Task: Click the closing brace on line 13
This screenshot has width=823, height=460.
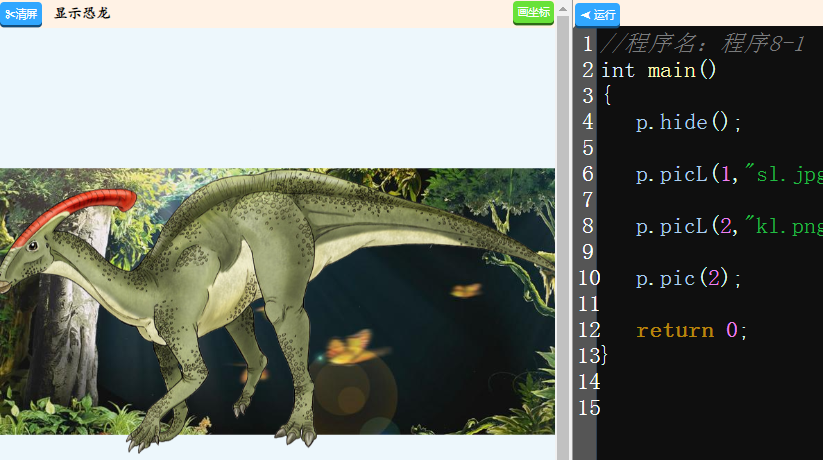Action: [x=604, y=356]
